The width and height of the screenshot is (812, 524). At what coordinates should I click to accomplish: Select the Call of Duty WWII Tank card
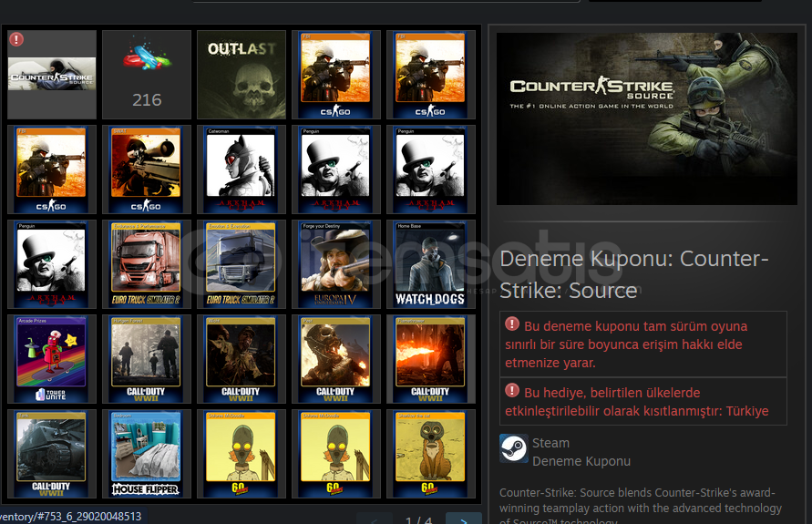click(x=52, y=454)
